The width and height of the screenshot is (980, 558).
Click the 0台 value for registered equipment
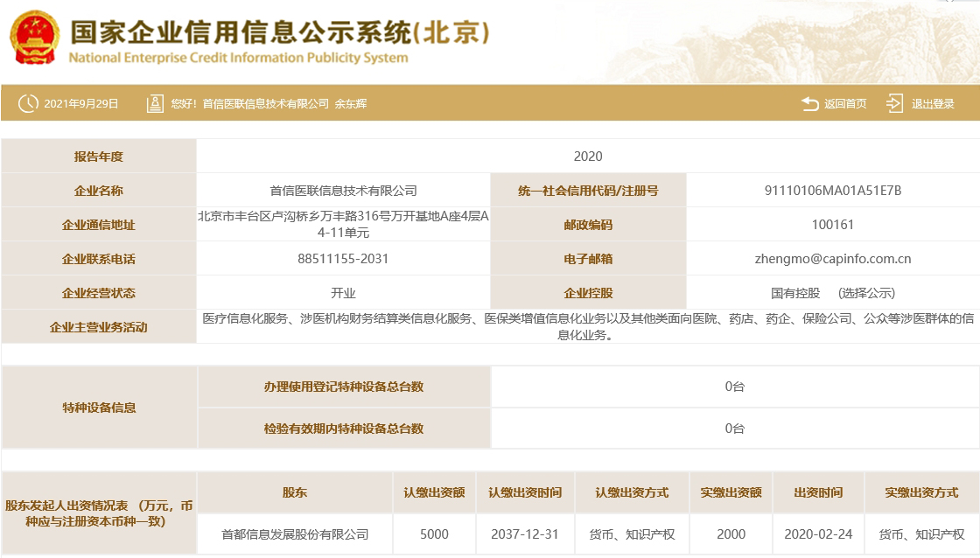coord(734,387)
